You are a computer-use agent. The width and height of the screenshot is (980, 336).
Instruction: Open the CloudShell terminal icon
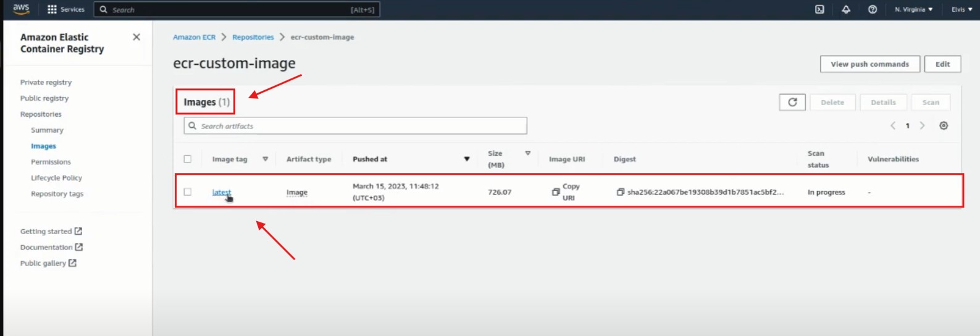819,9
